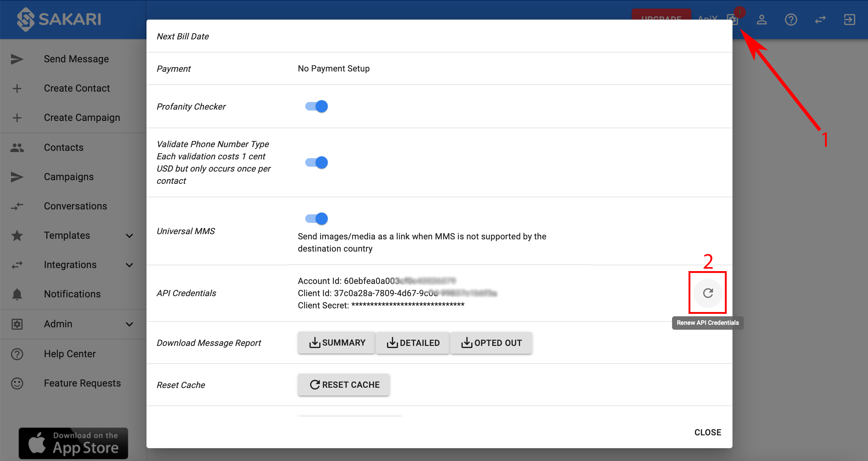Click the Sakari logo in header
Image resolution: width=868 pixels, height=461 pixels.
[59, 19]
